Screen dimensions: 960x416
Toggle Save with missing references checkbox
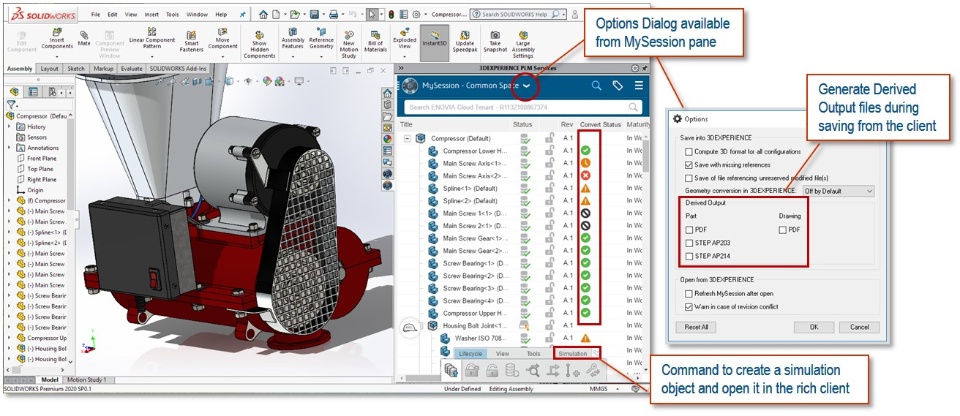click(x=689, y=165)
